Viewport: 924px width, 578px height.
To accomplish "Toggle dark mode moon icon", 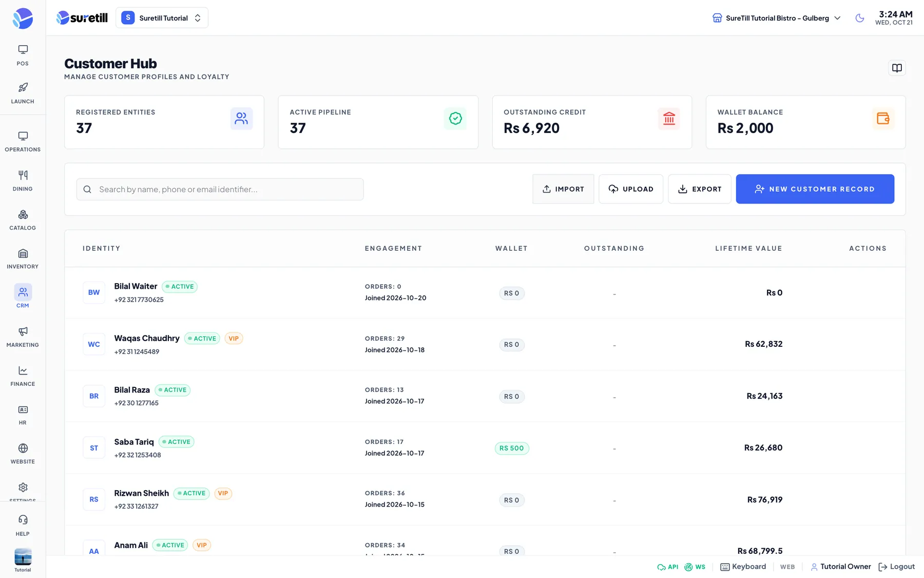I will pos(860,18).
